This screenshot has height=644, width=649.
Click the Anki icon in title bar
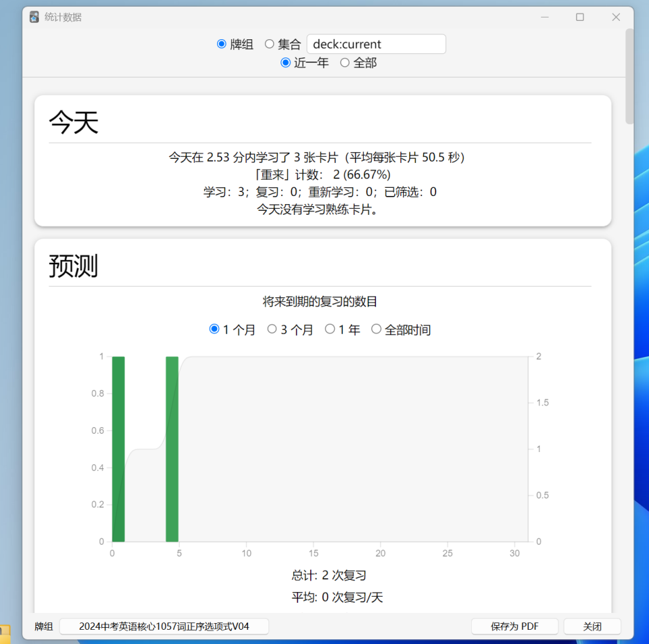pos(34,17)
